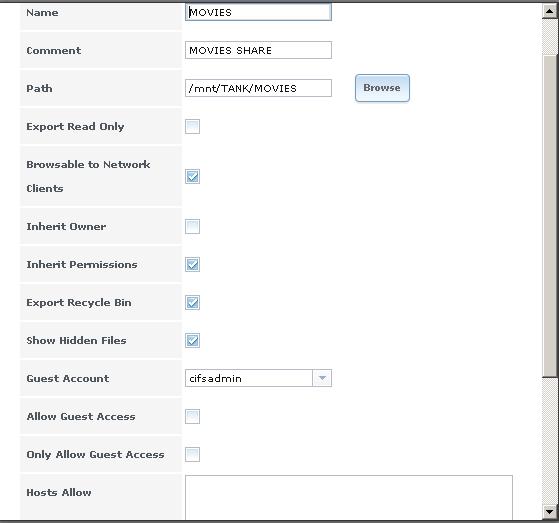The width and height of the screenshot is (559, 523).
Task: Click the Browse button next to Path
Action: coord(382,88)
